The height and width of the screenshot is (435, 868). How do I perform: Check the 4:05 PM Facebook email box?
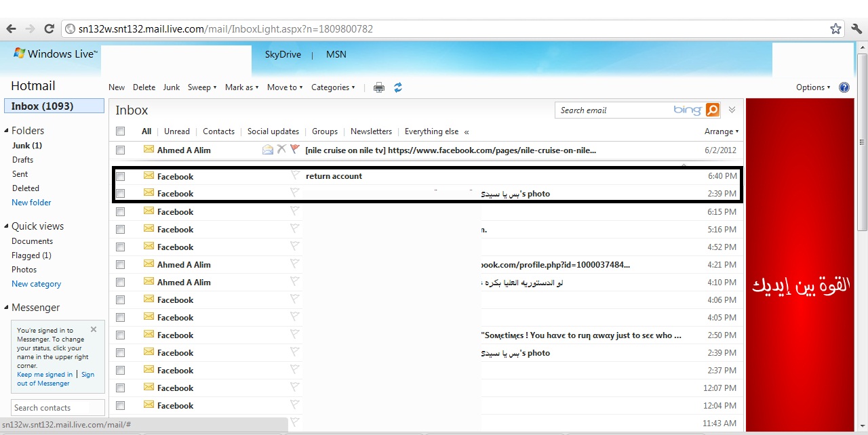click(x=120, y=318)
